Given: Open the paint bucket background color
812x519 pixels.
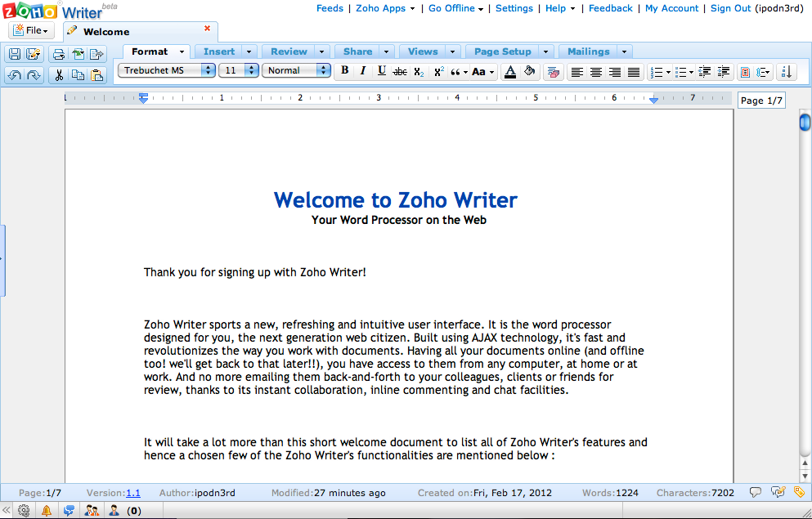Looking at the screenshot, I should click(x=529, y=71).
